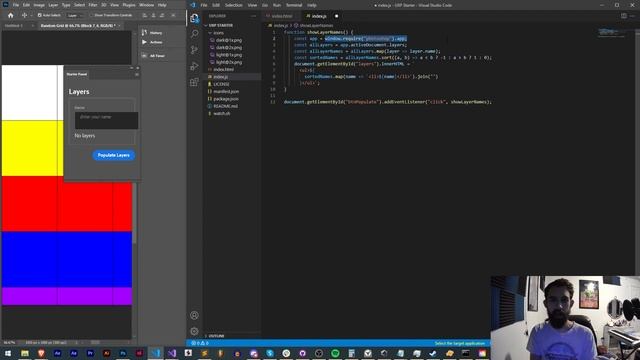Open File Explorer from the taskbar
This screenshot has width=640, height=360.
(25, 353)
